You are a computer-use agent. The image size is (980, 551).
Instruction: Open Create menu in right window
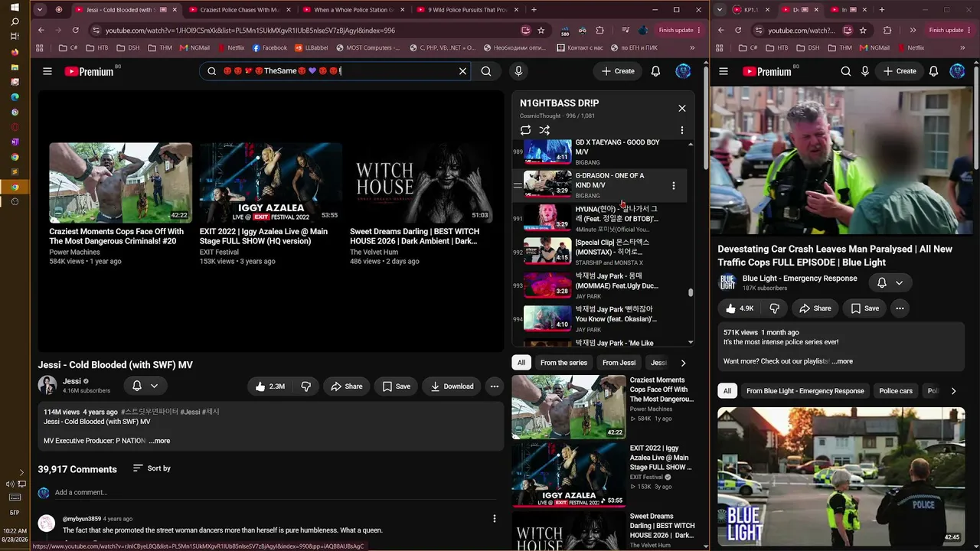(900, 71)
